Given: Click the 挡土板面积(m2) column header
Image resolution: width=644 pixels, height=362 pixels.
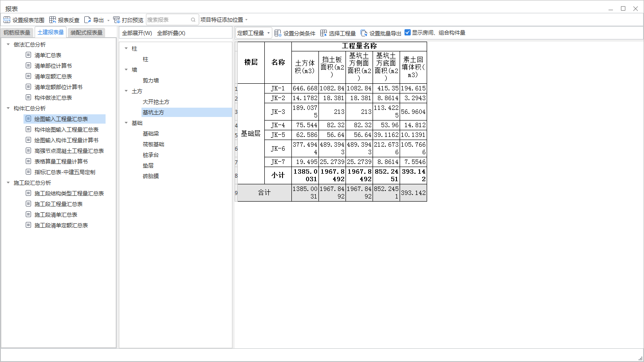Looking at the screenshot, I should [x=332, y=67].
